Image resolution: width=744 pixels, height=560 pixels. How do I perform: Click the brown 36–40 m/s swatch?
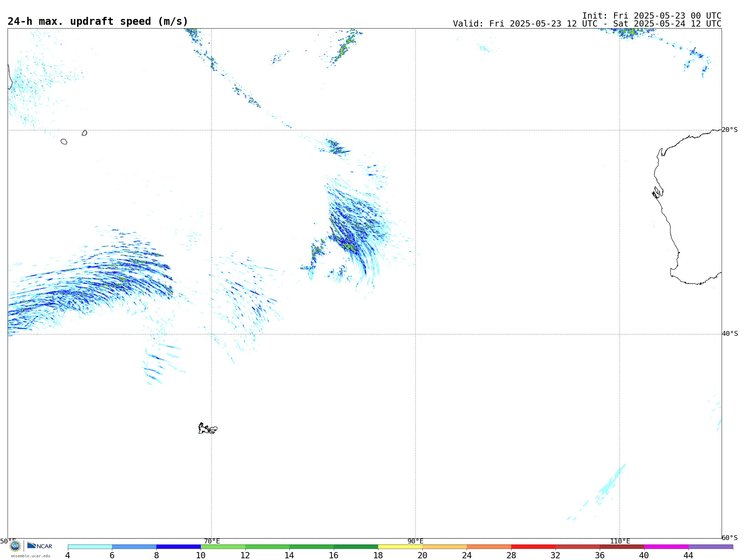(x=622, y=547)
